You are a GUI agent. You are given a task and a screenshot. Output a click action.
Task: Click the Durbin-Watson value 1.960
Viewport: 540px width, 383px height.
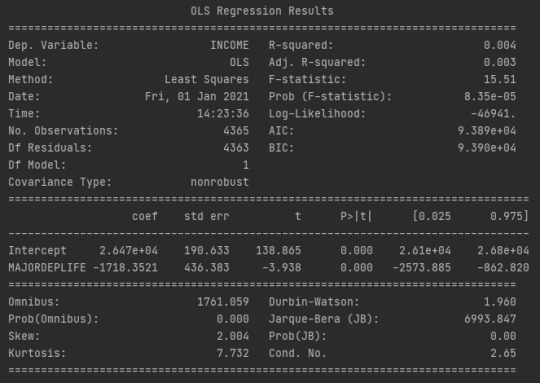click(500, 302)
